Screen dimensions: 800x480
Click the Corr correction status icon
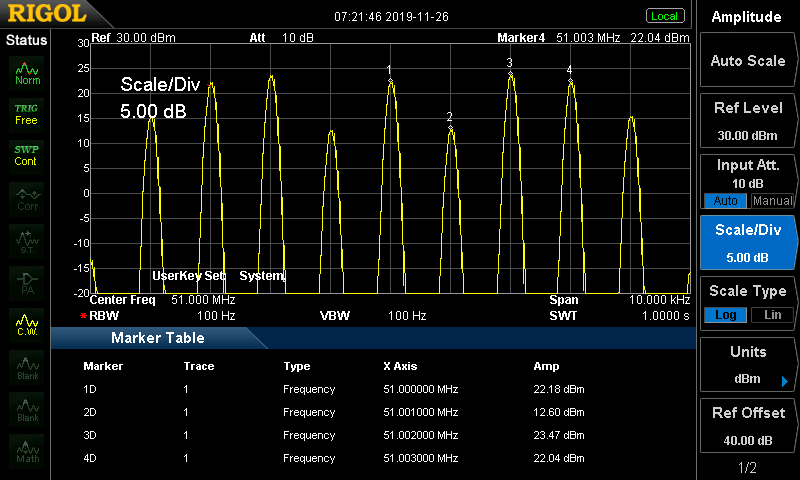click(27, 197)
